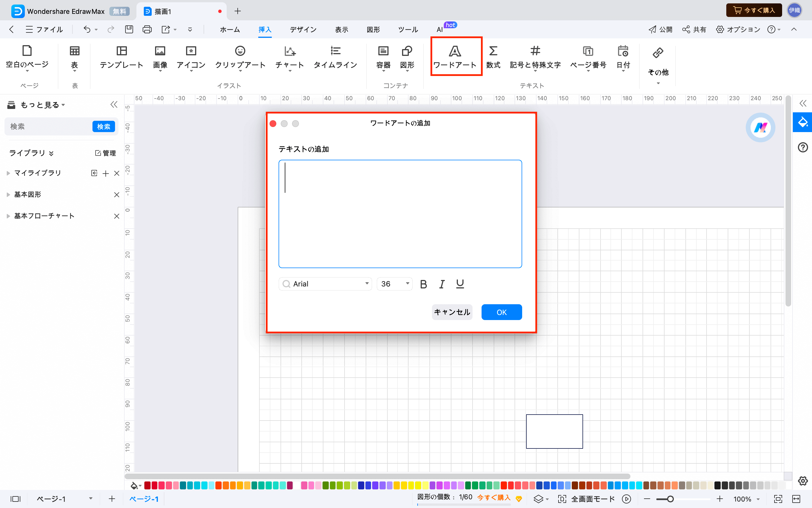Toggle 全画面モード full screen mode

pos(586,499)
